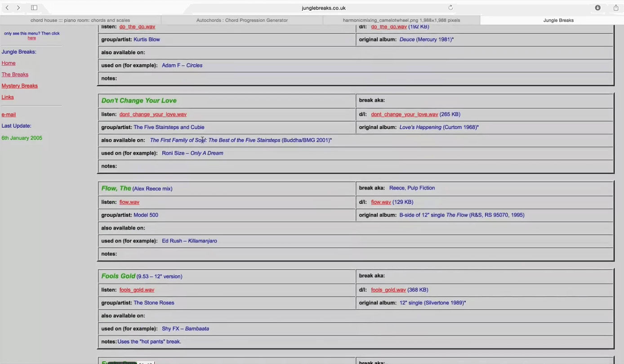624x364 pixels.
Task: Go back using Safari's back arrow
Action: (x=7, y=8)
